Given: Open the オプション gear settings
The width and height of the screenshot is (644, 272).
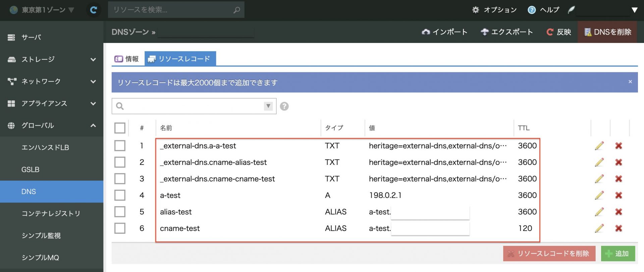Looking at the screenshot, I should [x=494, y=10].
